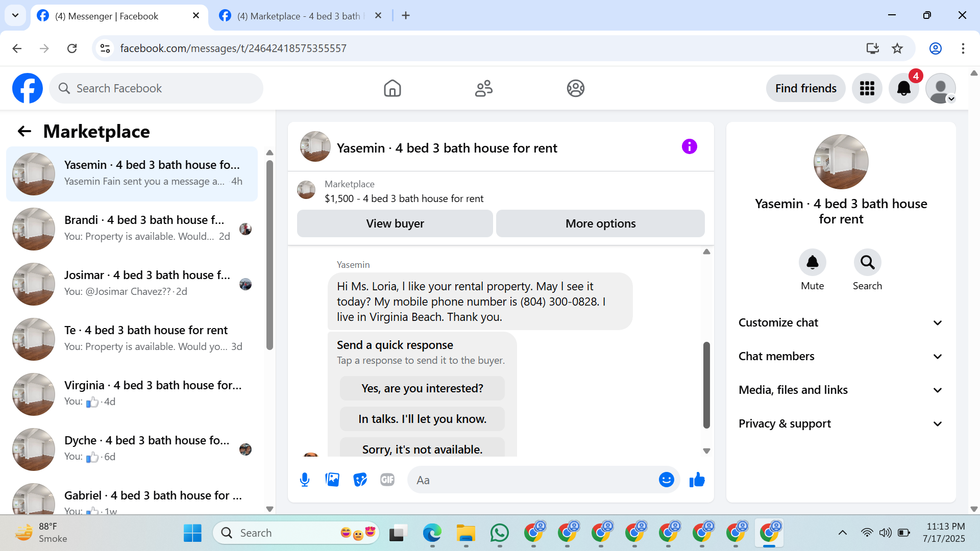Click the browser address bar URL
980x551 pixels.
233,48
